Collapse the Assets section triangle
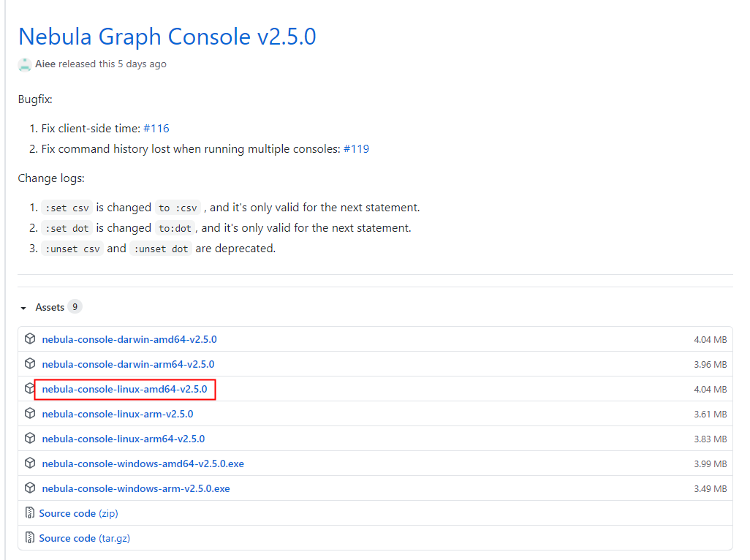 pos(23,308)
